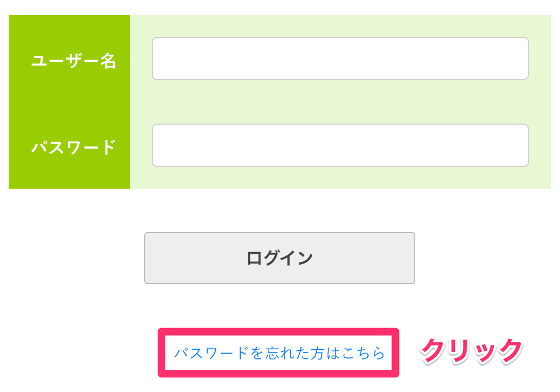Click the ログイン button
The width and height of the screenshot is (560, 392).
280,258
